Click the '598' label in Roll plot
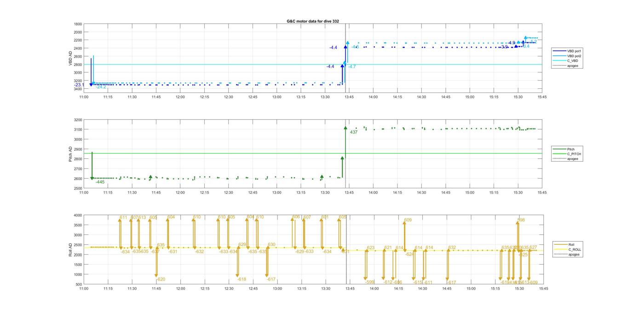Image resolution: width=644 pixels, height=319 pixels. [x=521, y=220]
